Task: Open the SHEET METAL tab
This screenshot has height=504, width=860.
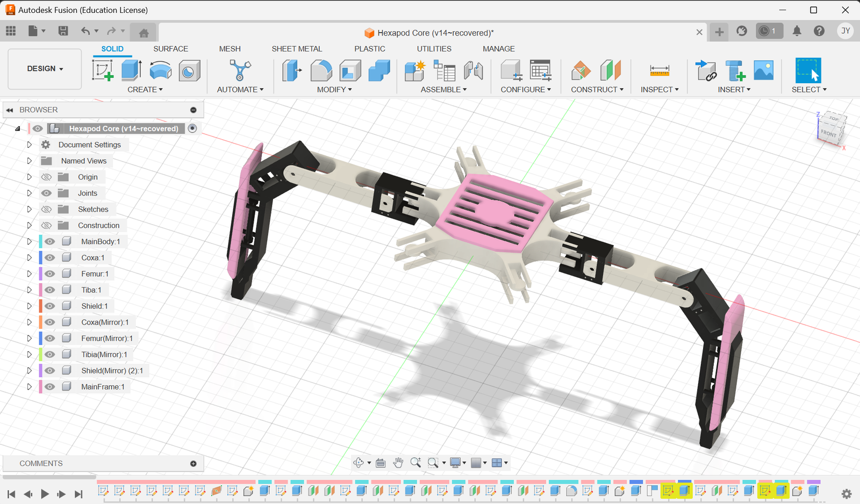Action: [297, 48]
